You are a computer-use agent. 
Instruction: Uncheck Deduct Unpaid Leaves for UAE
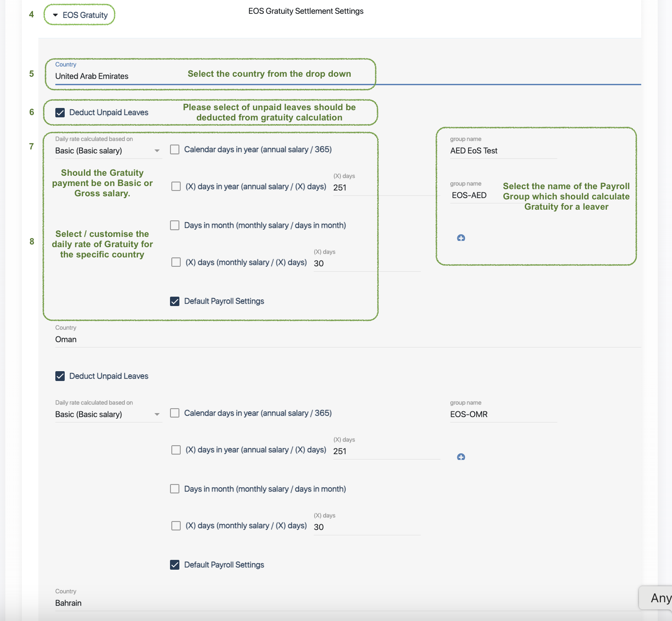click(60, 112)
